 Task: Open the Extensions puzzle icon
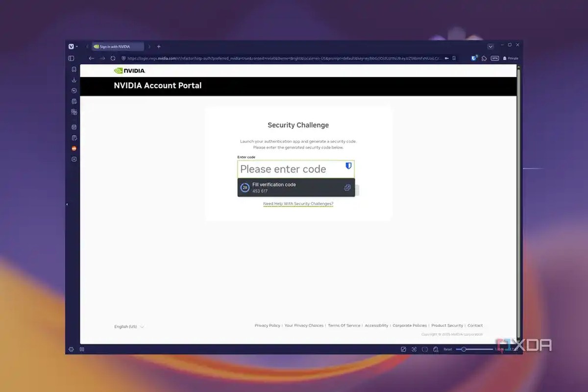[x=484, y=58]
